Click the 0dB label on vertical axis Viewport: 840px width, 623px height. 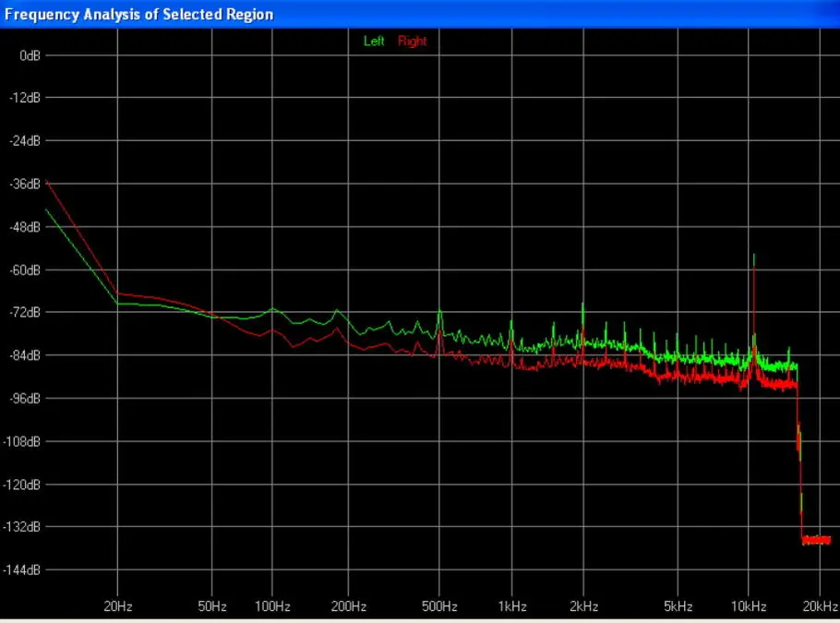coord(30,55)
